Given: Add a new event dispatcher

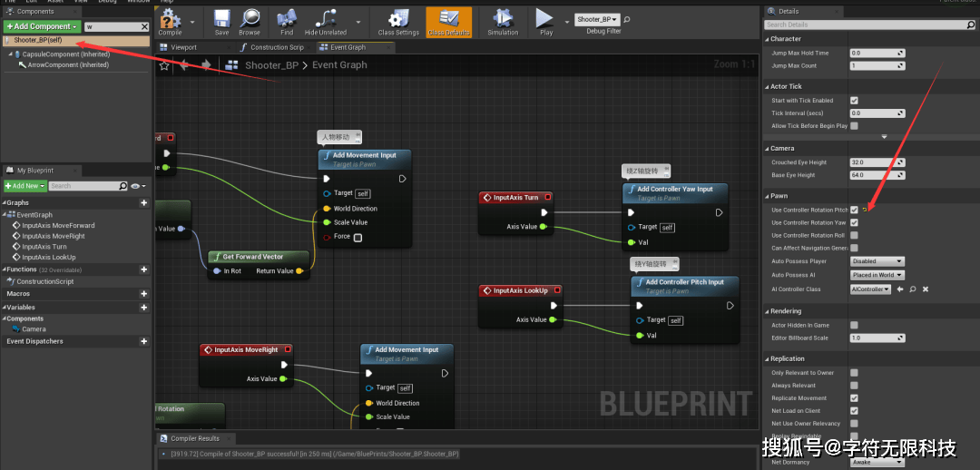Looking at the screenshot, I should pos(143,341).
